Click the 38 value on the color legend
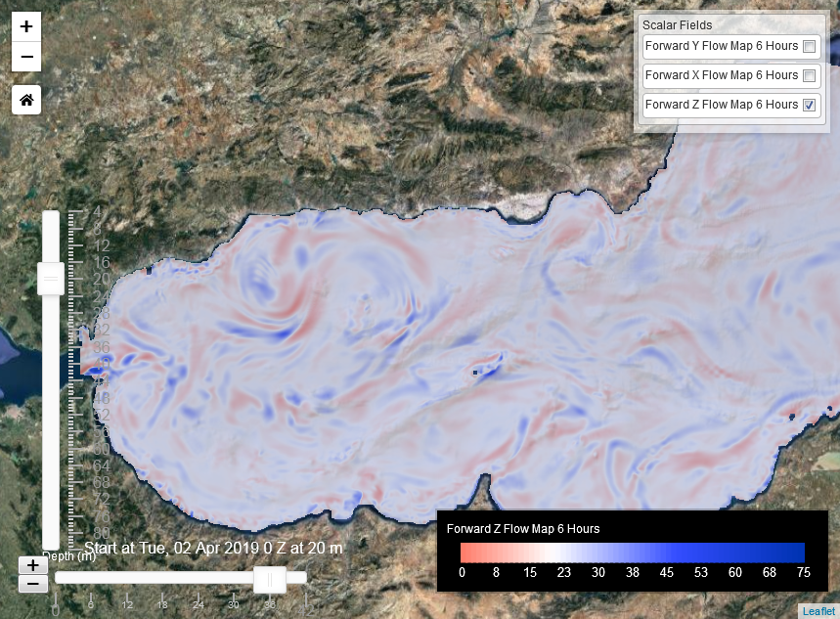 pyautogui.click(x=633, y=572)
